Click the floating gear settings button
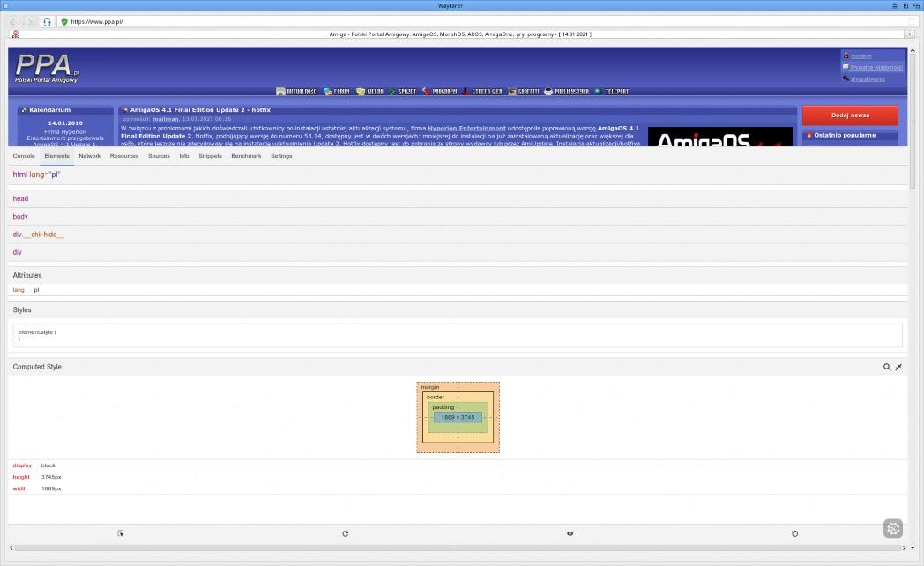924x566 pixels. click(x=893, y=529)
